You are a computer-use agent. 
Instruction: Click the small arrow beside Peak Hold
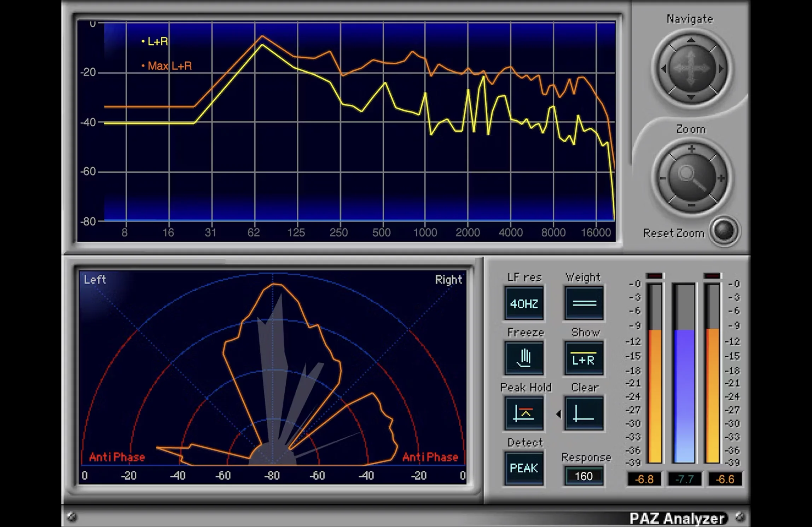pyautogui.click(x=558, y=414)
